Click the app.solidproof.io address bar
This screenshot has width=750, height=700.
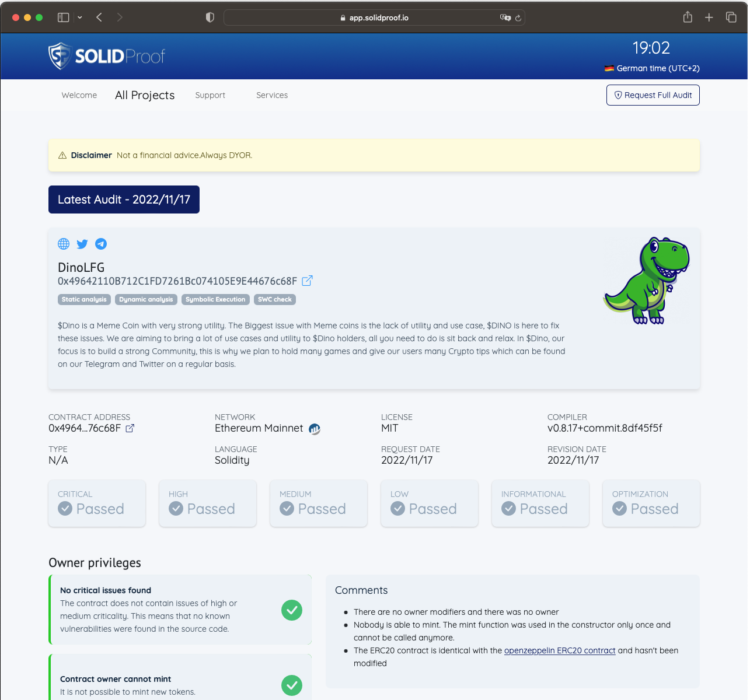click(374, 17)
